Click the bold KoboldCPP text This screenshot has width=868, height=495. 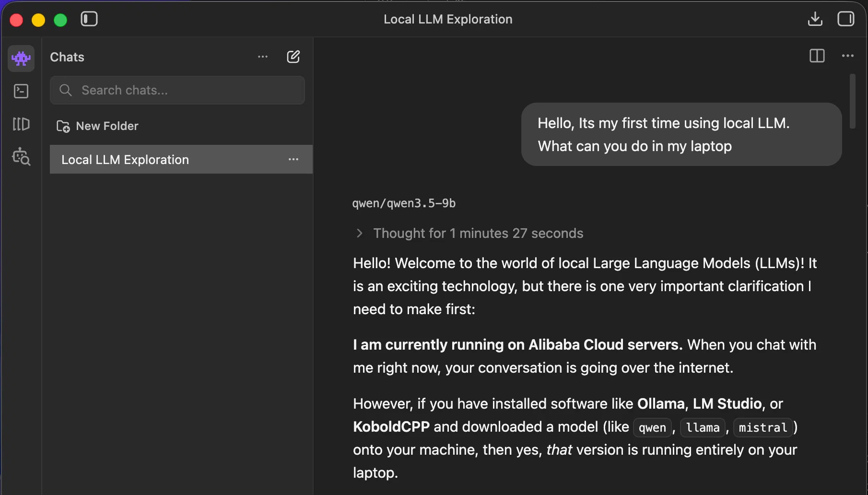[x=391, y=427]
